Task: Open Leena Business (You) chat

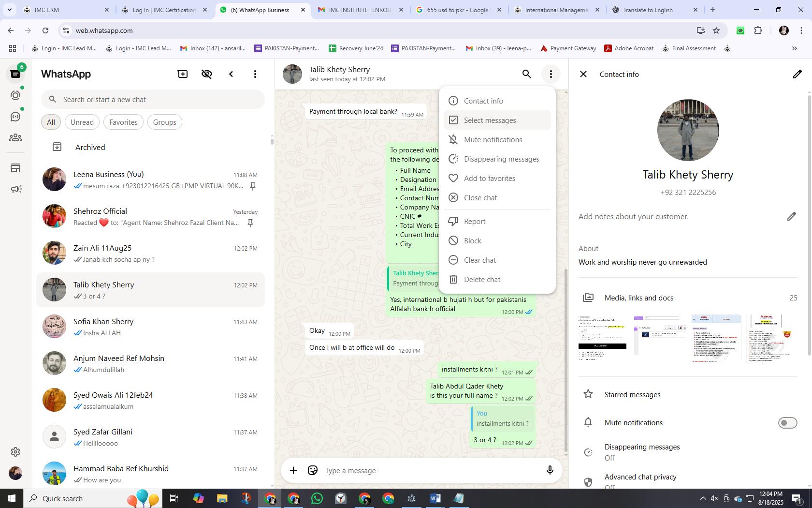Action: pos(151,179)
